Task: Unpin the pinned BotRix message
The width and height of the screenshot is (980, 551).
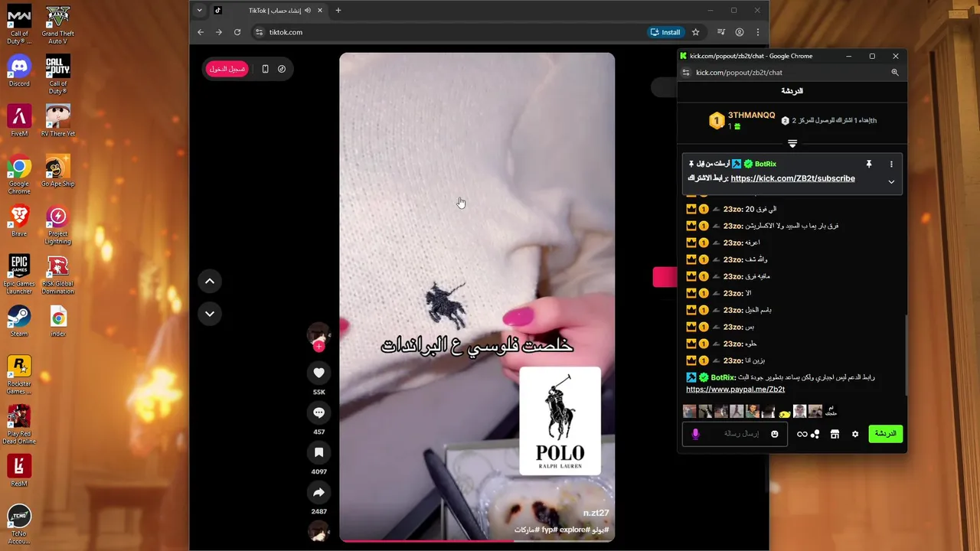Action: point(869,164)
